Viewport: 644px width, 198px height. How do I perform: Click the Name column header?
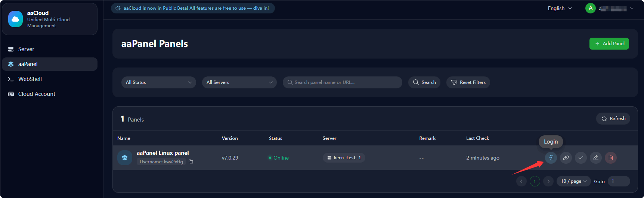124,138
